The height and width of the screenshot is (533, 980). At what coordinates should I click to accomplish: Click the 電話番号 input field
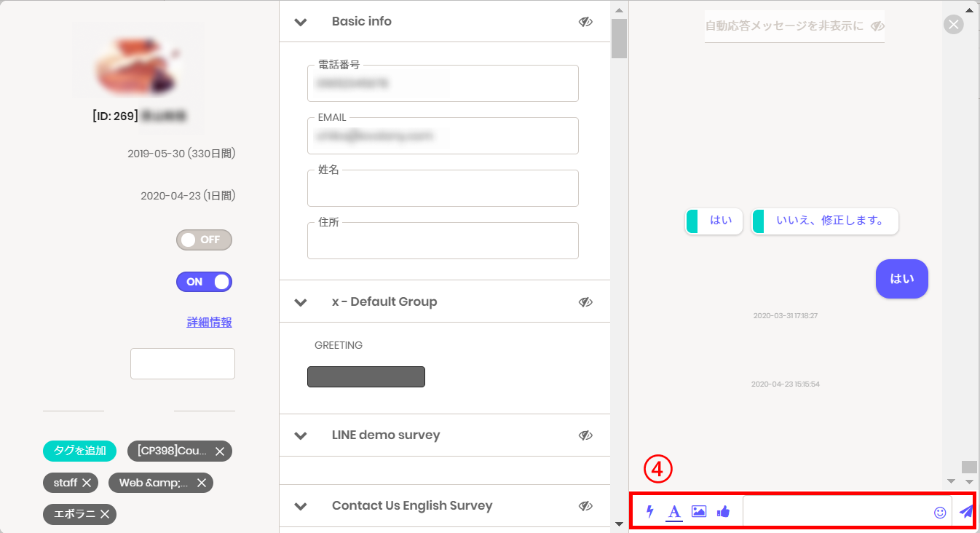[443, 84]
